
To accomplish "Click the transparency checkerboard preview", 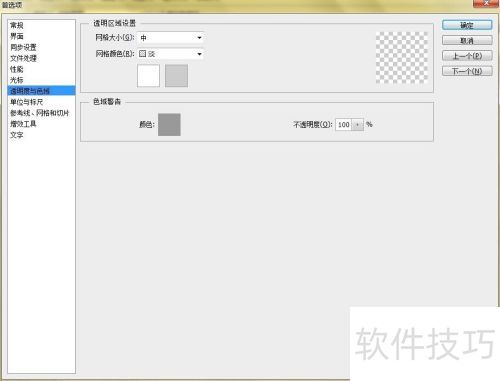I will click(x=402, y=58).
